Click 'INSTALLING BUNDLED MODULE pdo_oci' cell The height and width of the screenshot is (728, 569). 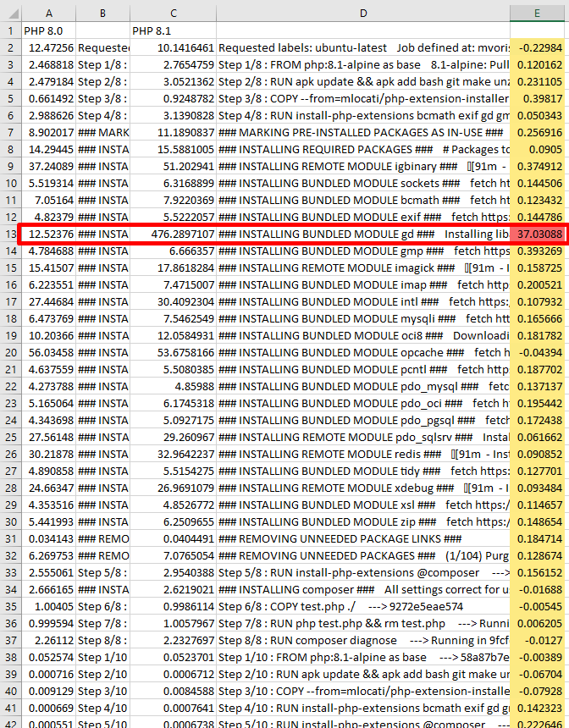pos(363,404)
